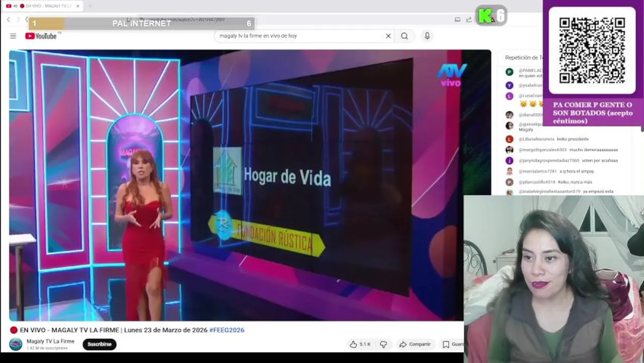Select the EN VIVO MAGALY TV browser tab
Screen dimensions: 644x363
tap(43, 6)
